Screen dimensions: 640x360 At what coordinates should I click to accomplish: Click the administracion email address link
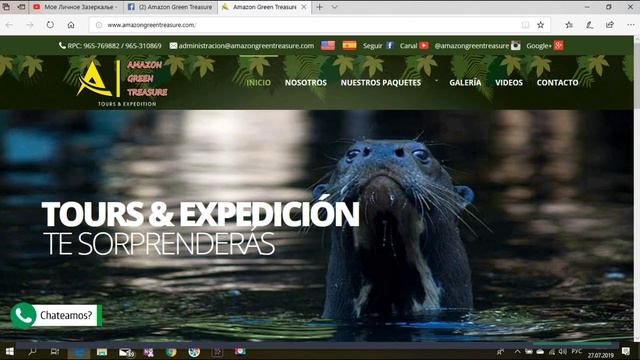click(x=242, y=46)
